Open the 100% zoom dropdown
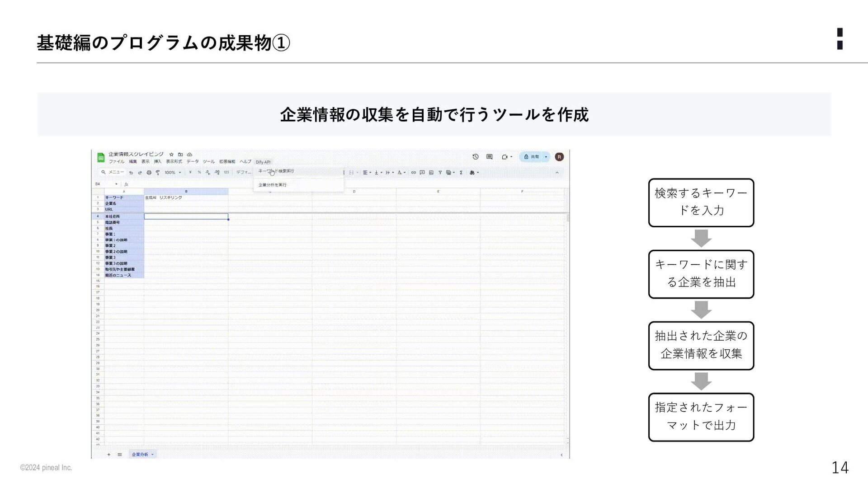 pyautogui.click(x=172, y=173)
